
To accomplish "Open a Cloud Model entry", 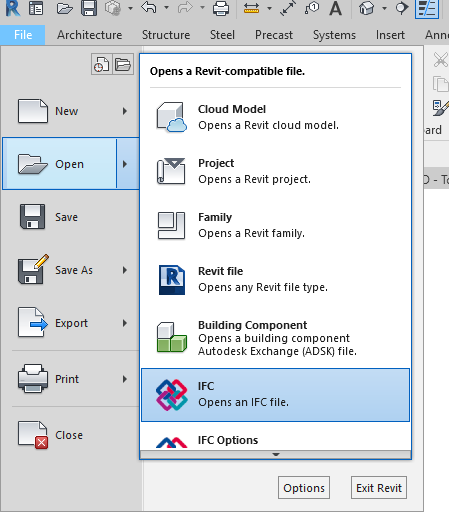I will (x=275, y=117).
